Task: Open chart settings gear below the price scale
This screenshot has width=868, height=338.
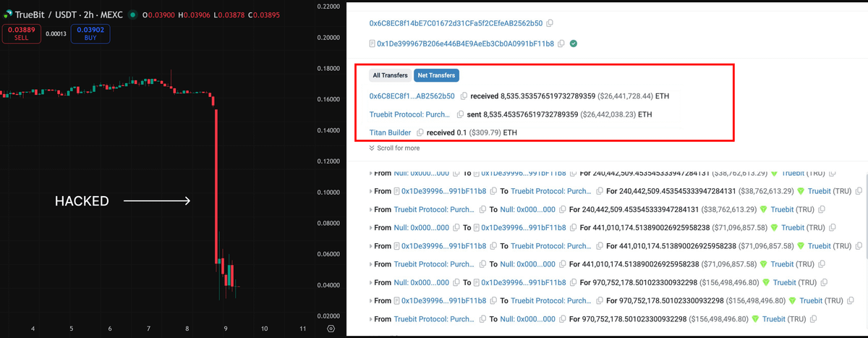Action: pyautogui.click(x=331, y=328)
